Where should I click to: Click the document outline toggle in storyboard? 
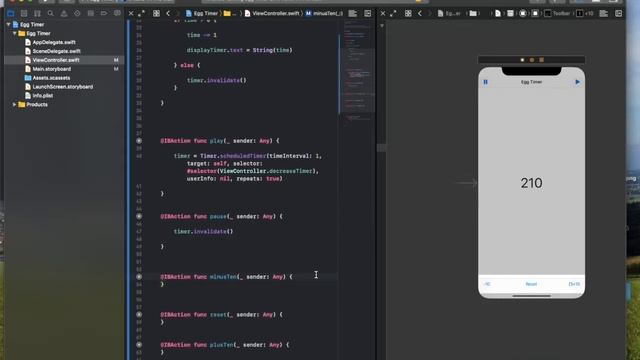click(382, 25)
